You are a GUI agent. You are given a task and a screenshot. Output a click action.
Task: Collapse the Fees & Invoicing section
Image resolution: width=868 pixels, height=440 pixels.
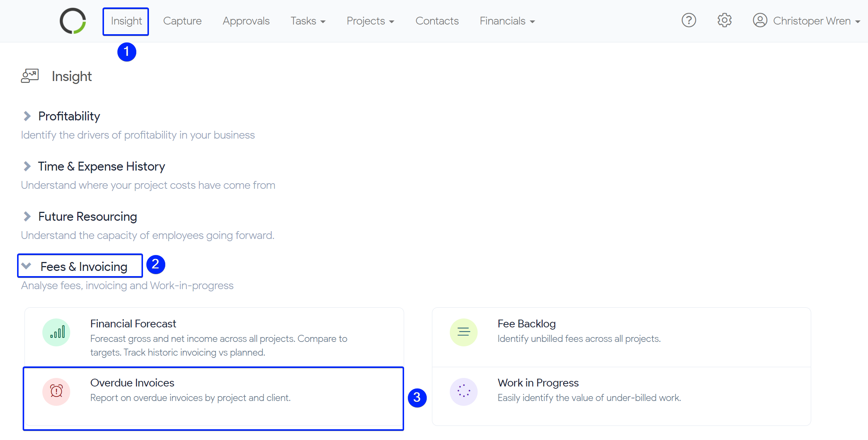pyautogui.click(x=26, y=266)
